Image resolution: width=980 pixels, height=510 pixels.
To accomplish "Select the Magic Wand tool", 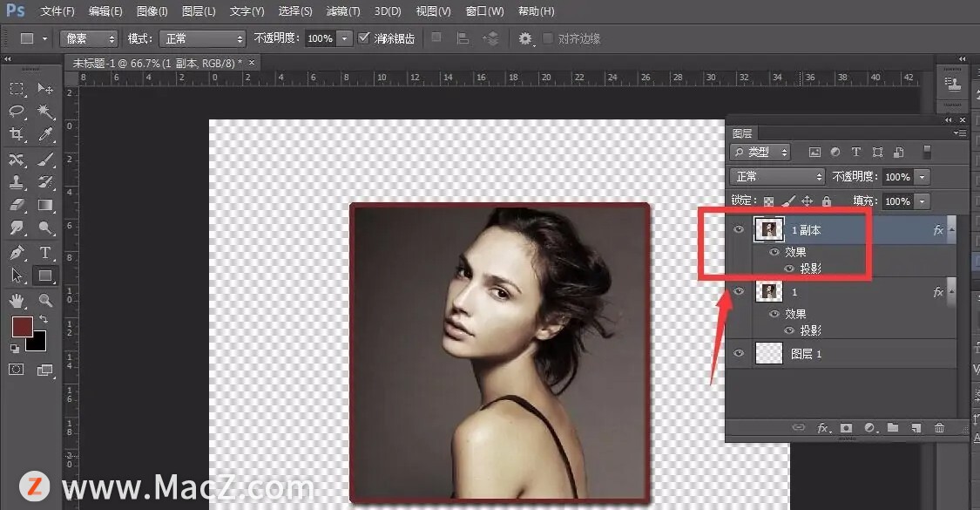I will click(x=45, y=112).
